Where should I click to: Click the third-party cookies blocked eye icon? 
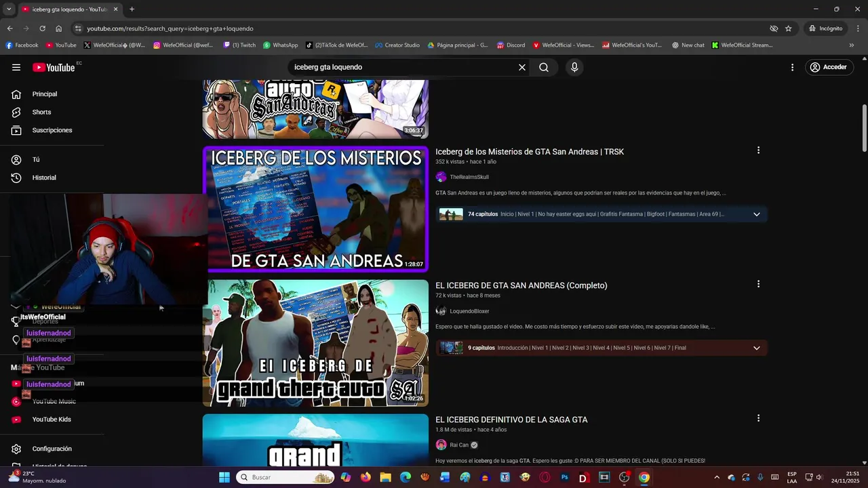(x=774, y=28)
